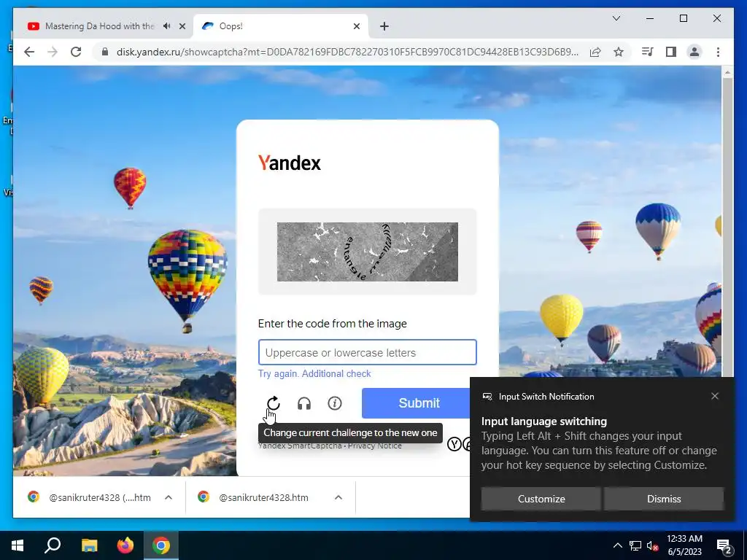The width and height of the screenshot is (747, 560).
Task: Open the muted volume tray icon
Action: coord(652,545)
